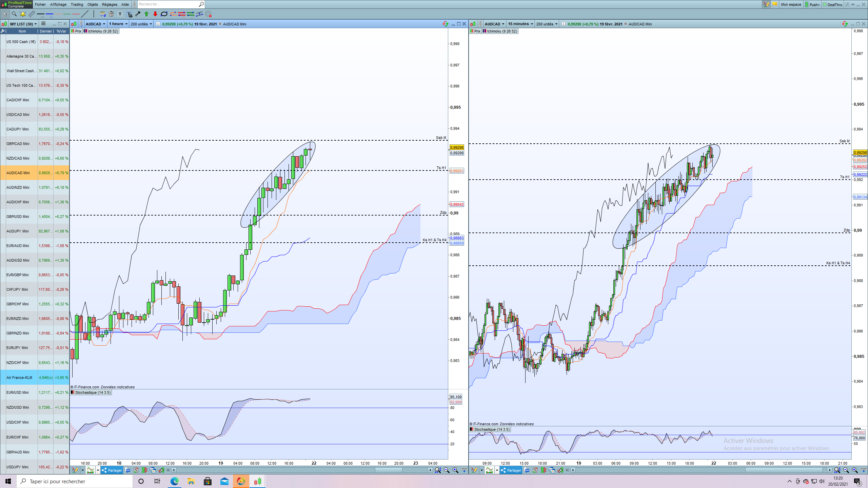Select the Air France-KLM row
868x488 pixels.
35,378
